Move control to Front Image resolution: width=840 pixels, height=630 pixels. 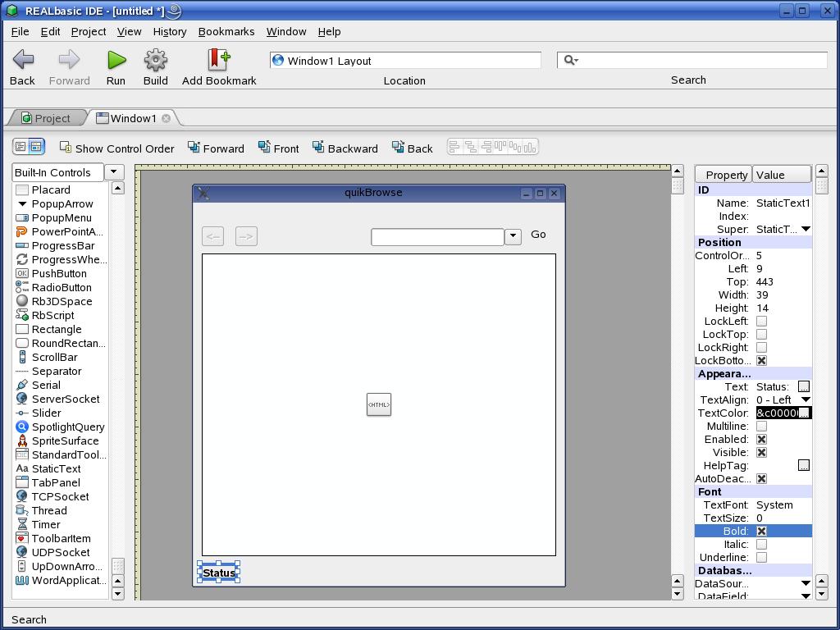(x=279, y=148)
